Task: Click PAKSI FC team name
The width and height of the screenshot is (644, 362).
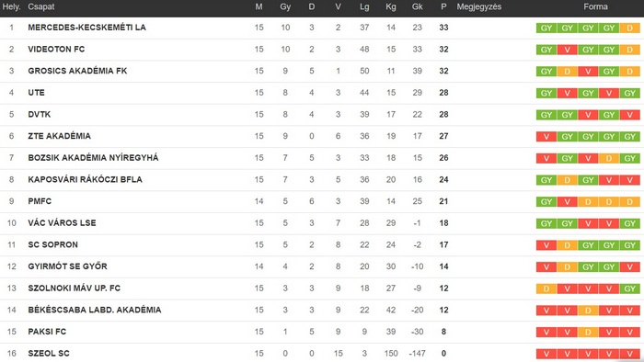Action: [47, 332]
